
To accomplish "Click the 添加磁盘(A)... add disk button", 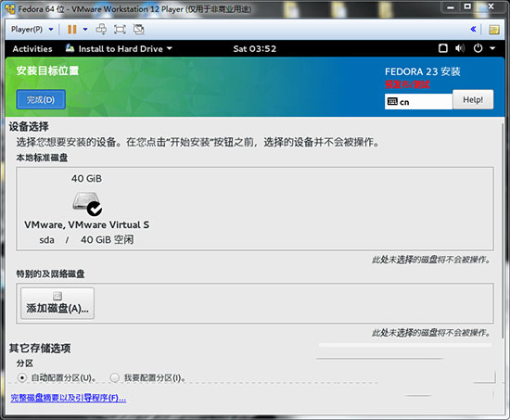I will coord(57,303).
